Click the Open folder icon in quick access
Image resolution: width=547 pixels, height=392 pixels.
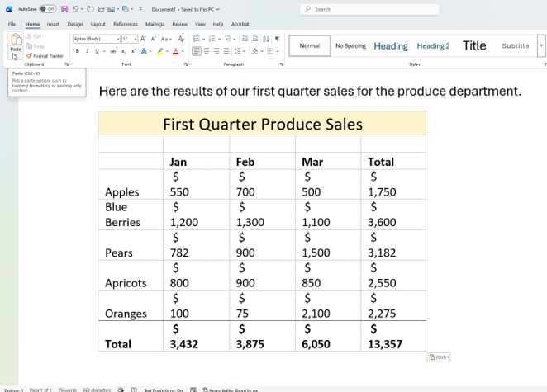101,9
